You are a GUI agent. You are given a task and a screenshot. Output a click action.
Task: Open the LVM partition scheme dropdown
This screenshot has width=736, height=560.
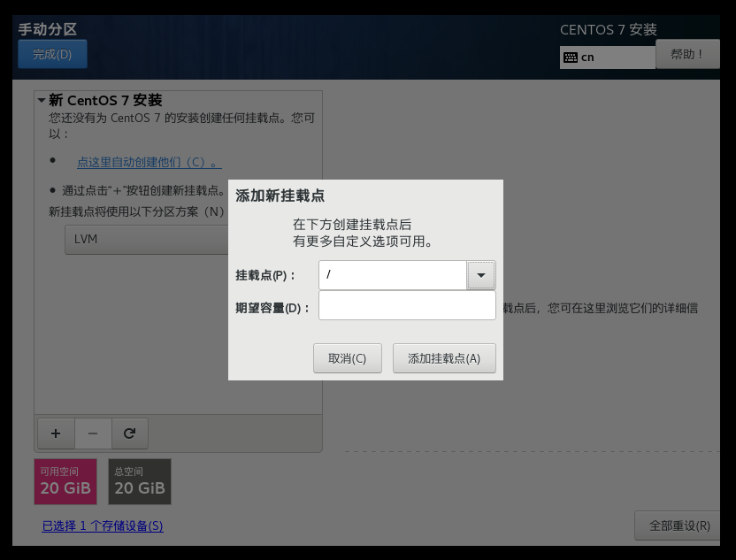pyautogui.click(x=147, y=240)
